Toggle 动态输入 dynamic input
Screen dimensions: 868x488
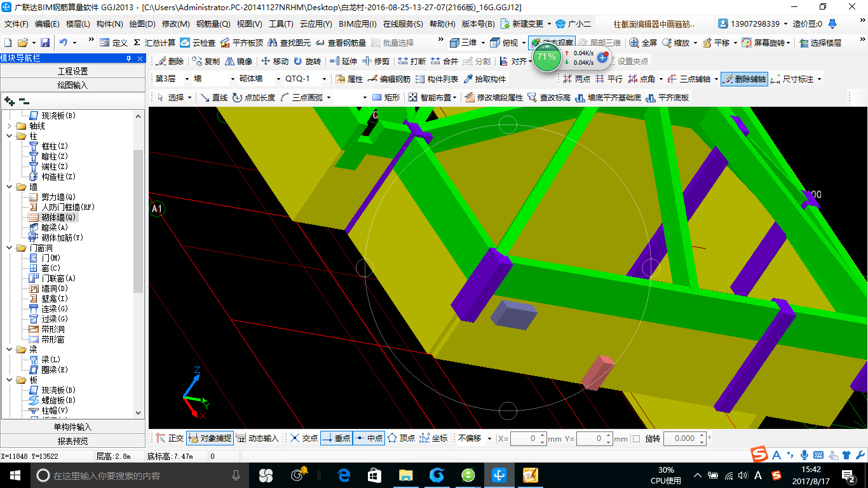257,438
